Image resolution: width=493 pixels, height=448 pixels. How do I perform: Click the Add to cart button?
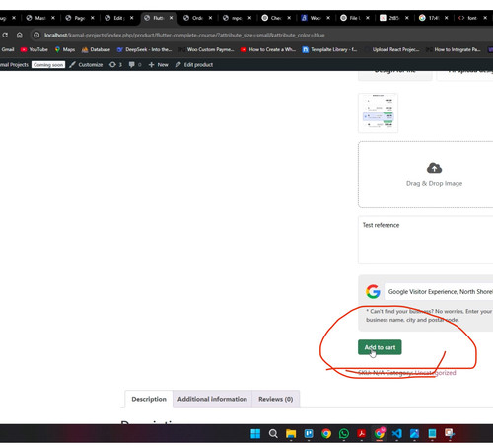[380, 347]
